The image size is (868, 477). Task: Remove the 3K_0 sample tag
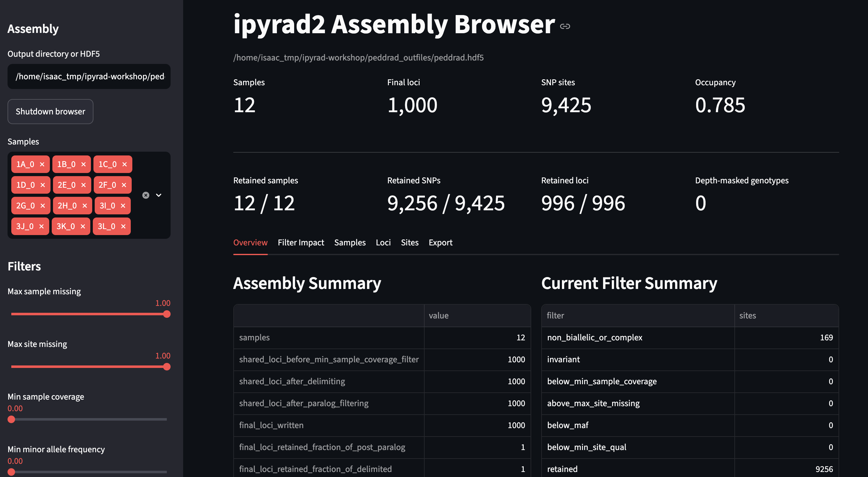(x=82, y=226)
